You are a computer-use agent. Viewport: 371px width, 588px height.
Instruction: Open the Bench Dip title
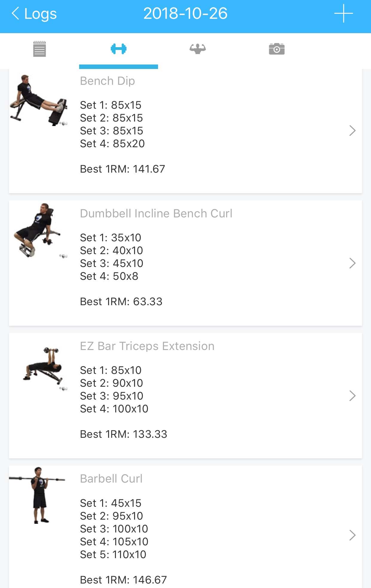[108, 81]
